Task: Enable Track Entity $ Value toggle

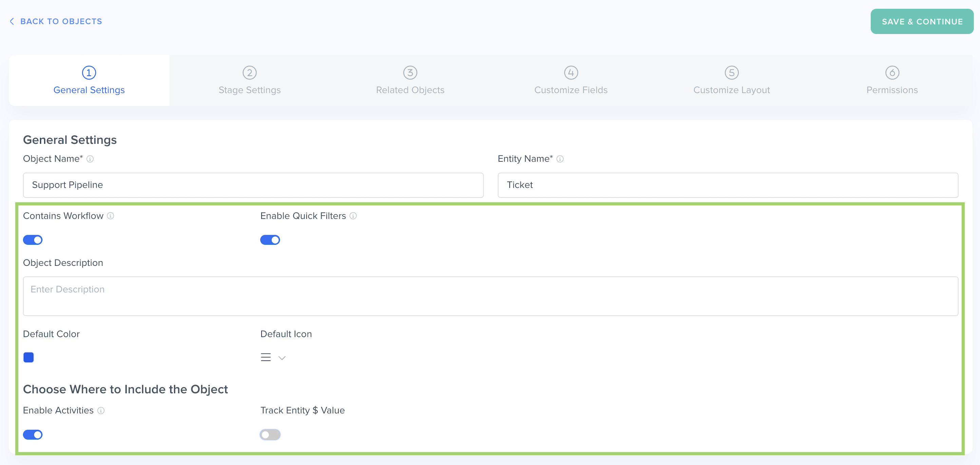Action: 270,434
